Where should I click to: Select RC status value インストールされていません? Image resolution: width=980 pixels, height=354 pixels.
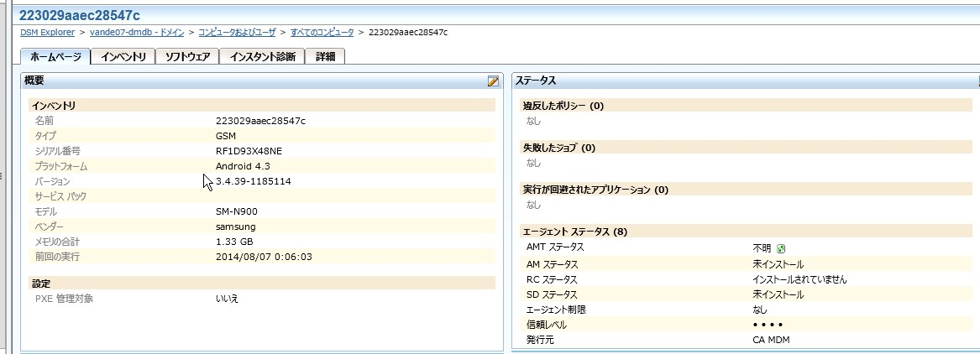point(799,279)
